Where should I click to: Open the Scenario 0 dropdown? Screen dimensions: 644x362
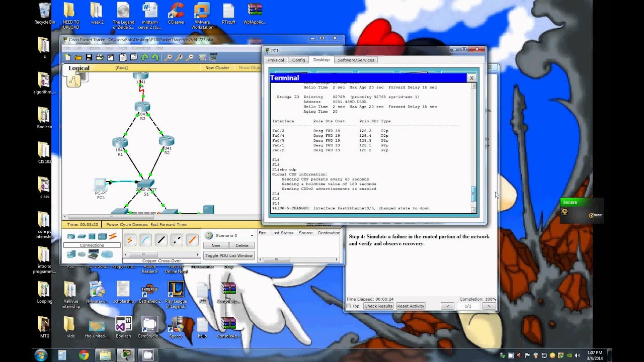235,235
